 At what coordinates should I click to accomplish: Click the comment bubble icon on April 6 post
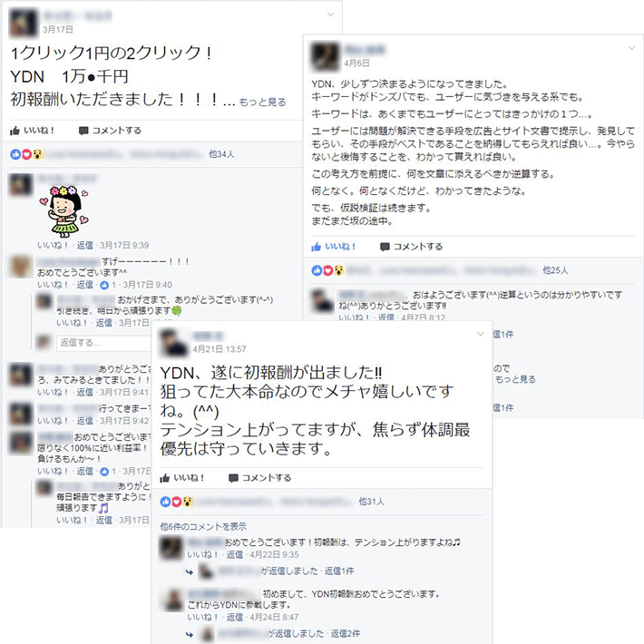tap(385, 247)
